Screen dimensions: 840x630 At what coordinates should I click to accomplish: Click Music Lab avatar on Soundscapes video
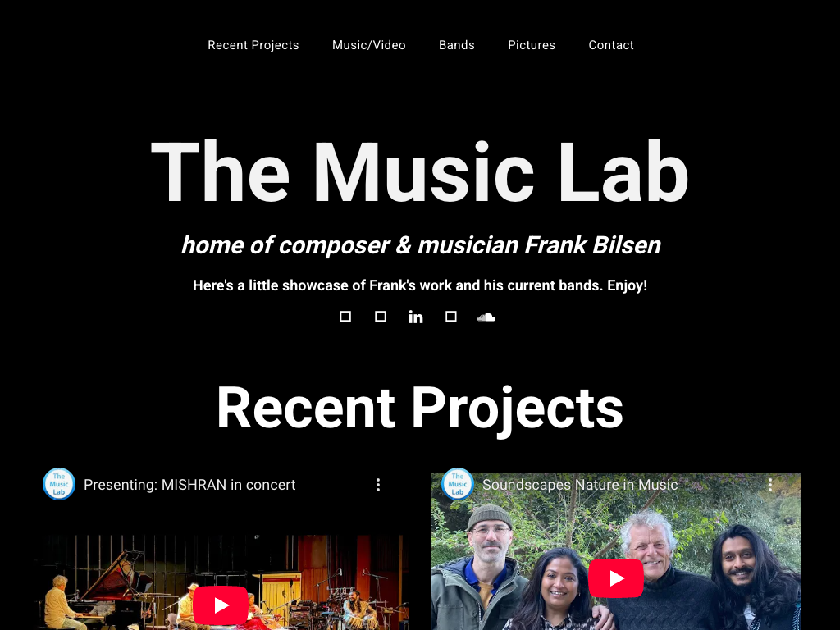point(458,484)
